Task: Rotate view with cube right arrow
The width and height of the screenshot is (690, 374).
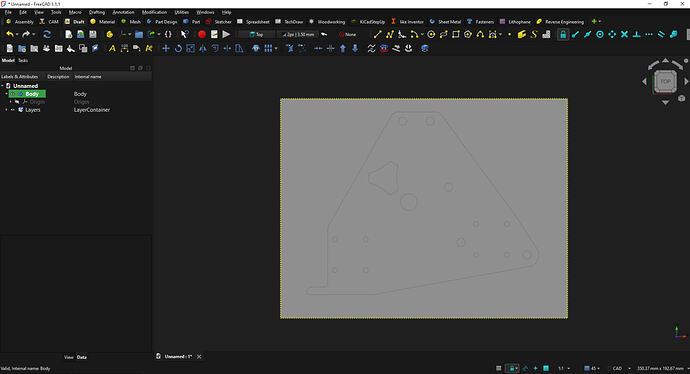Action: [686, 81]
